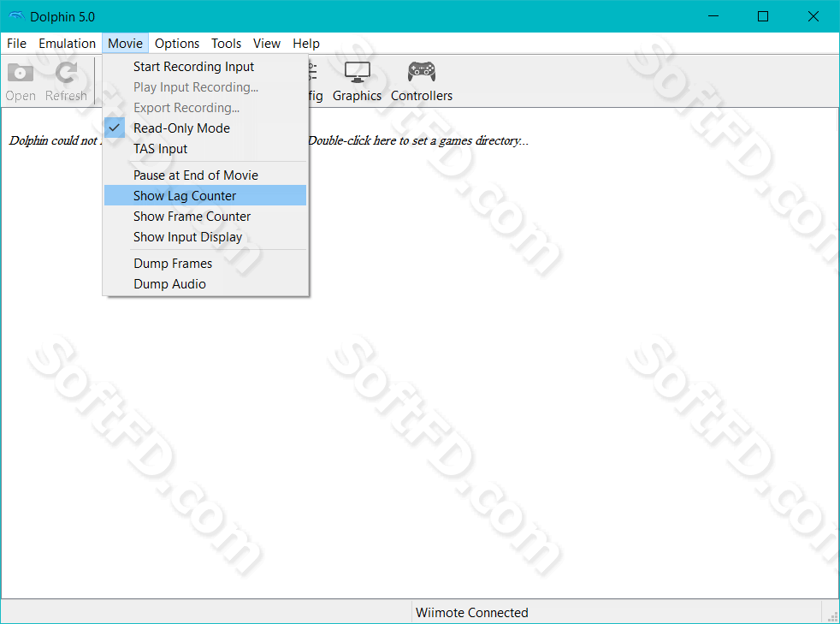Open Controllers settings from the toolbar
Screen dimensions: 840x624
422,81
